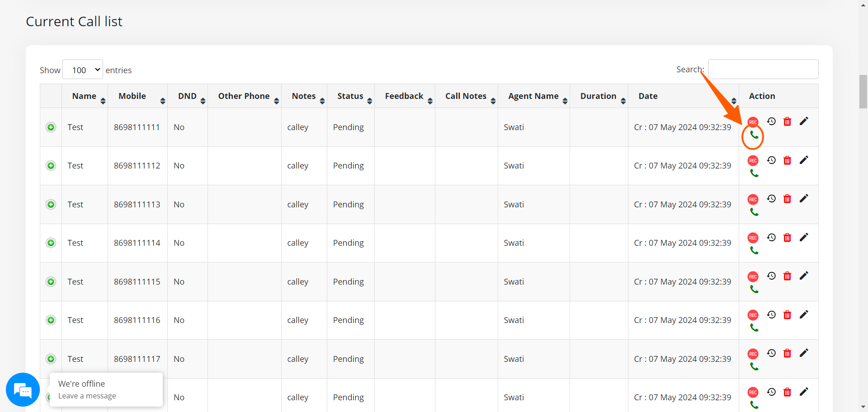Open history for 8698111117

771,353
